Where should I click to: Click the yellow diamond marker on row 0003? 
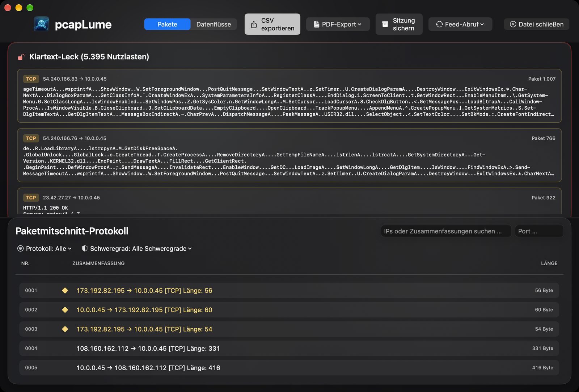[65, 329]
